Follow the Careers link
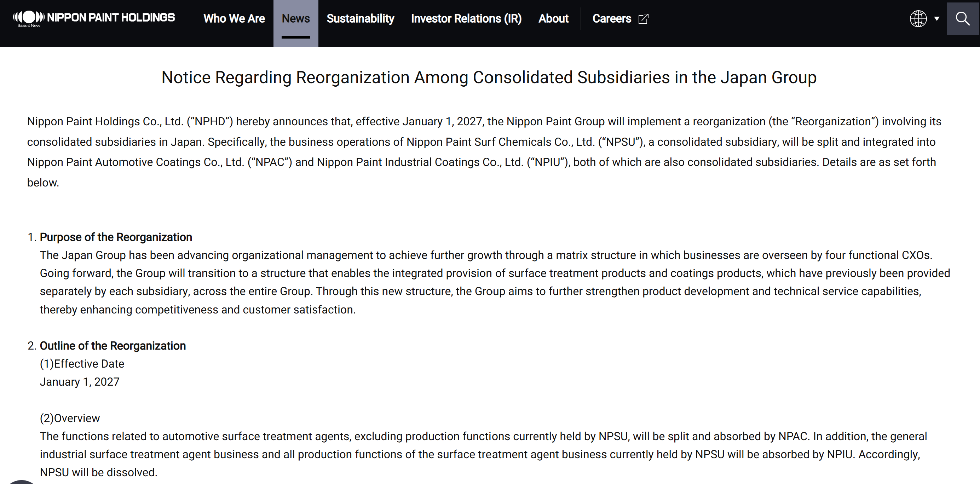The width and height of the screenshot is (980, 484). 611,19
